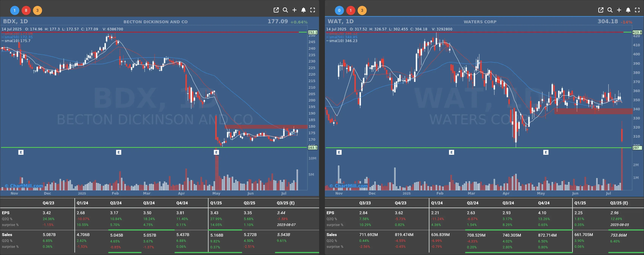Click red badge 8 on BDX panel
Screen dimensions: 644x255
26,10
